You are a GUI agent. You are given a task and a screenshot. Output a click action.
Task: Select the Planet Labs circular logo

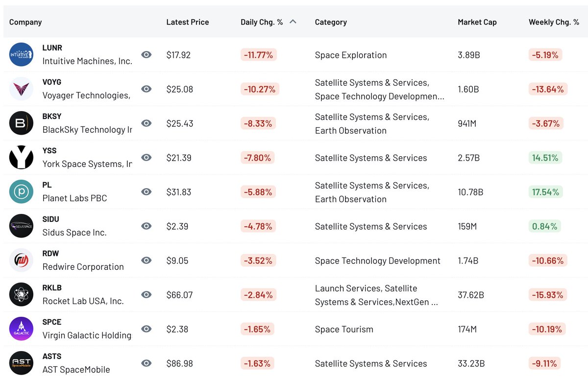[21, 191]
